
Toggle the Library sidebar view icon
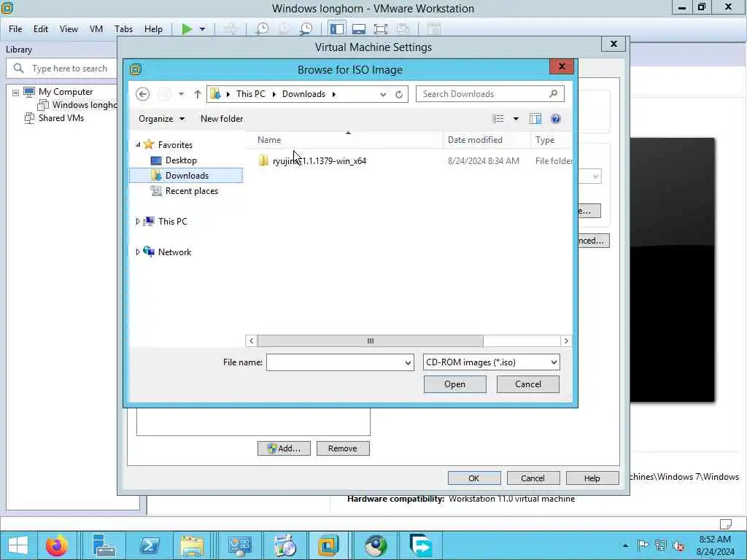337,29
